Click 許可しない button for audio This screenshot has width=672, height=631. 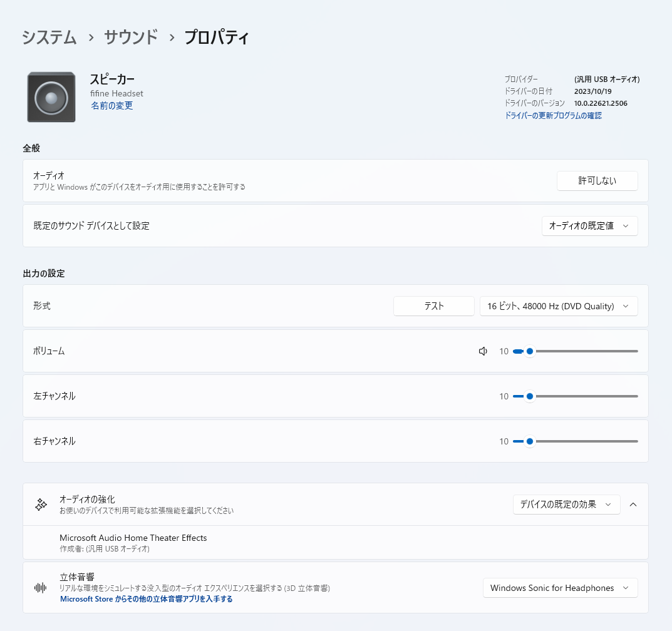coord(597,181)
